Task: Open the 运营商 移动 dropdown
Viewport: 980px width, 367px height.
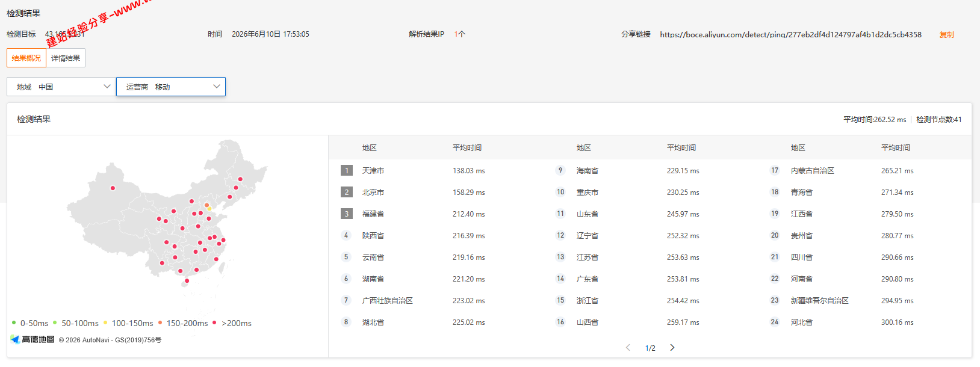Action: [x=171, y=87]
